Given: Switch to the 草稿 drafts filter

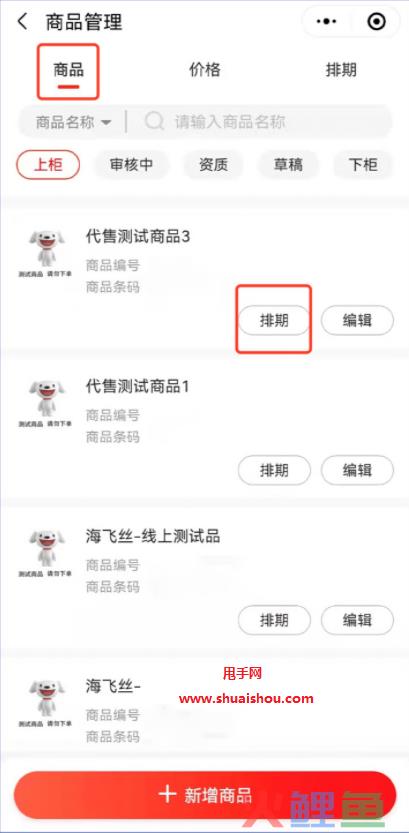Looking at the screenshot, I should [x=288, y=165].
